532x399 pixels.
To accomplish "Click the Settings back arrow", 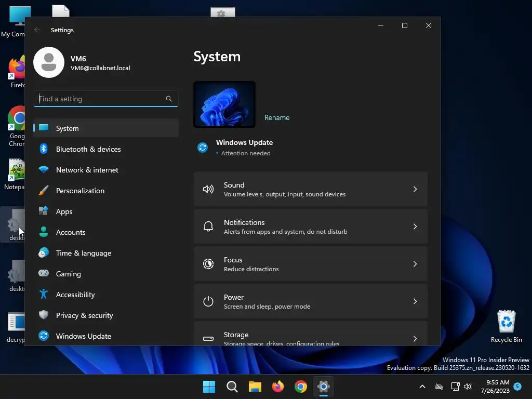I will [37, 30].
